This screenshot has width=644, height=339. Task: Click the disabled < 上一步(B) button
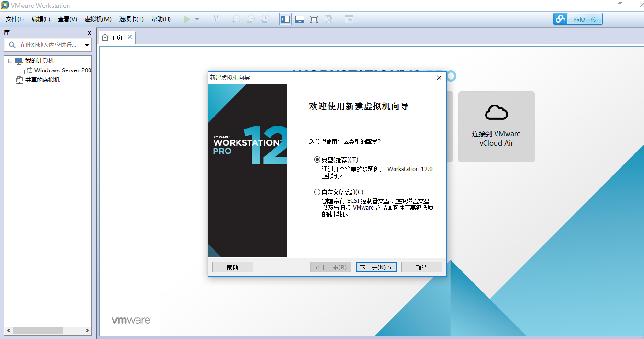coord(331,267)
